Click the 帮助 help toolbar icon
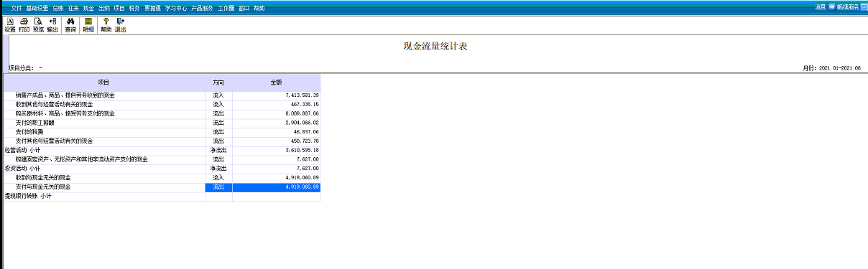 tap(106, 25)
